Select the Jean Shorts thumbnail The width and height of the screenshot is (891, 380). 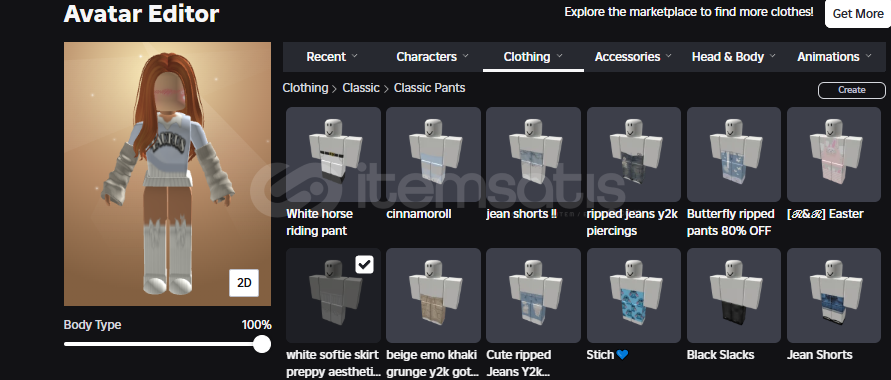coord(834,295)
